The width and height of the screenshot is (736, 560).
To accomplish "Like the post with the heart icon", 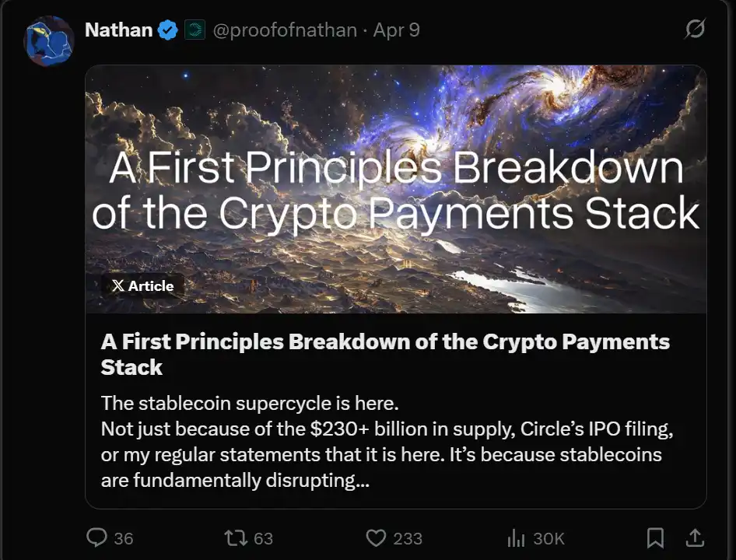I will coord(376,537).
